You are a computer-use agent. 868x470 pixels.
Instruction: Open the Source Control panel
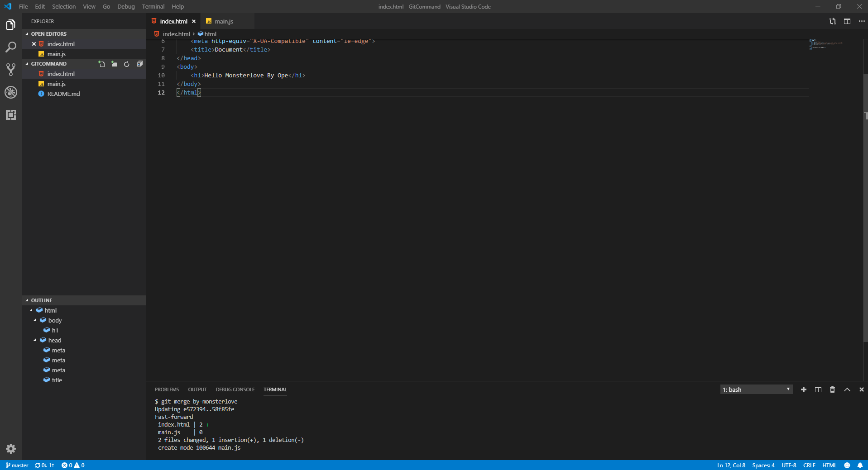click(11, 69)
